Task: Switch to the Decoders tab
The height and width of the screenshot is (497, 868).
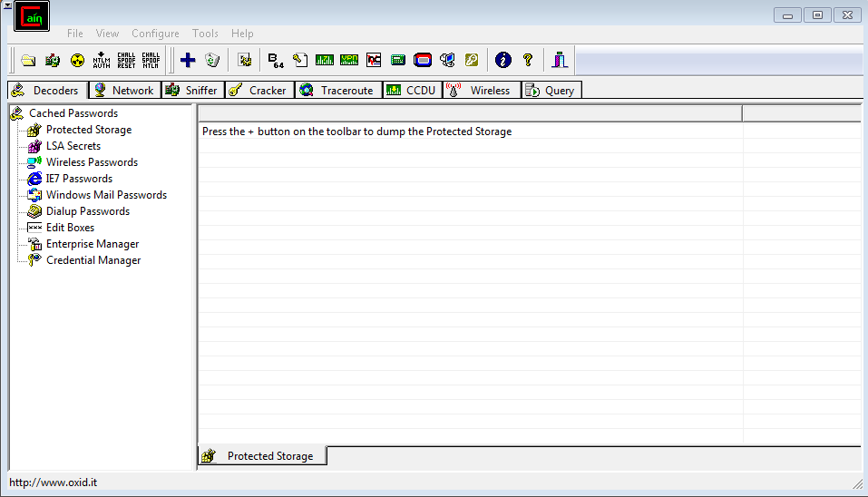Action: click(x=47, y=90)
